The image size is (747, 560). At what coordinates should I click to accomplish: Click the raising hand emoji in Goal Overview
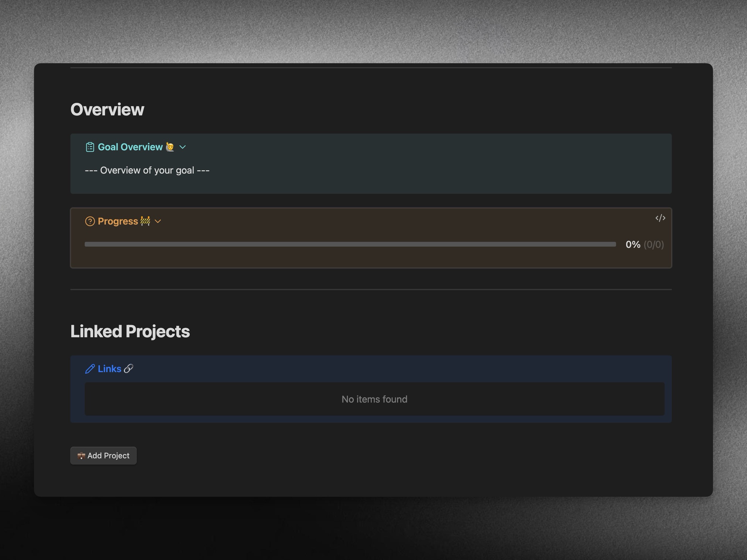click(170, 147)
